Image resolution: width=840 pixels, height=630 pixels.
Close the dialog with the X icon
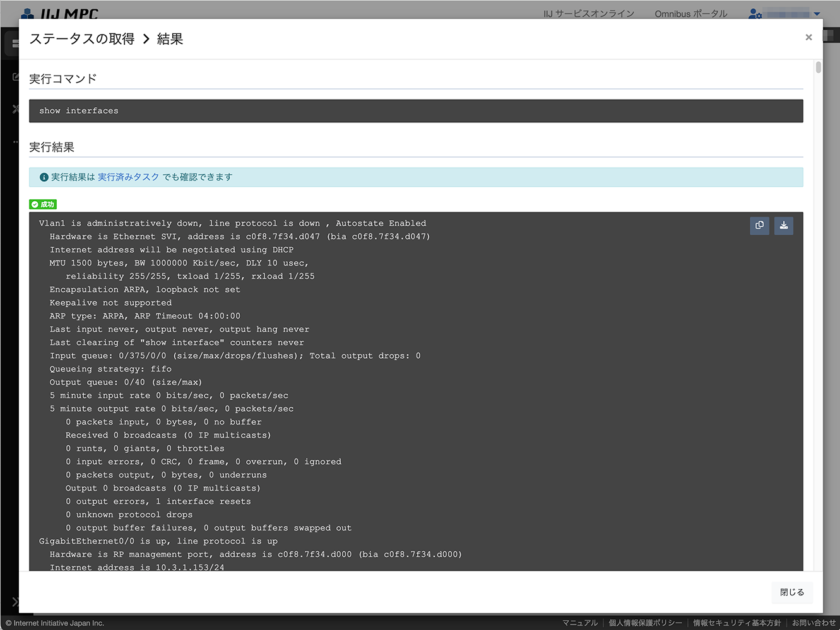pos(808,38)
